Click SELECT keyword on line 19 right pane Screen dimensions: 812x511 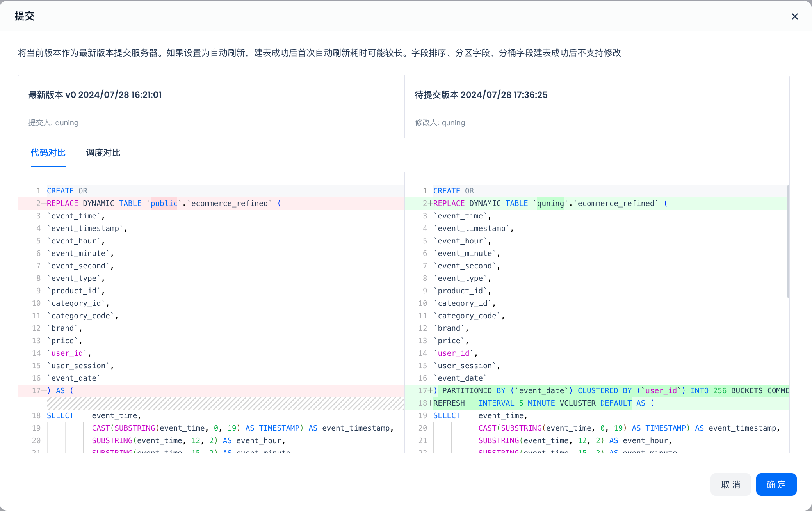(x=447, y=416)
